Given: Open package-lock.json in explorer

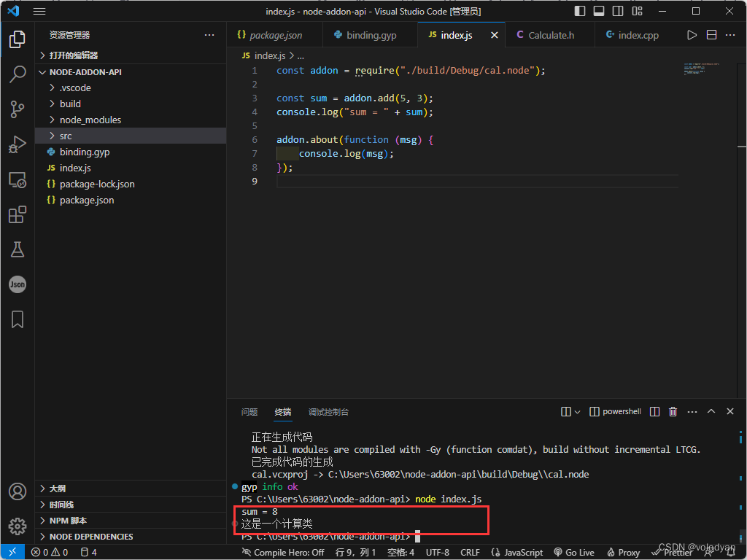Looking at the screenshot, I should 131,184.
